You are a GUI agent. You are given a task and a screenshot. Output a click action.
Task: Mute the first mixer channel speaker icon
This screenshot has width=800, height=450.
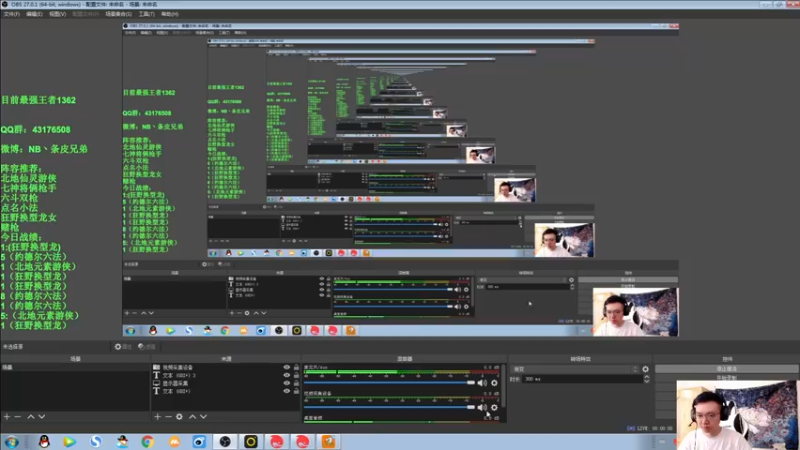pyautogui.click(x=482, y=383)
